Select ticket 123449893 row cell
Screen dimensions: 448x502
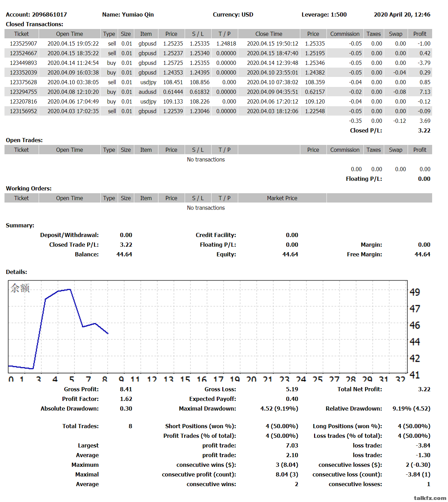23,63
